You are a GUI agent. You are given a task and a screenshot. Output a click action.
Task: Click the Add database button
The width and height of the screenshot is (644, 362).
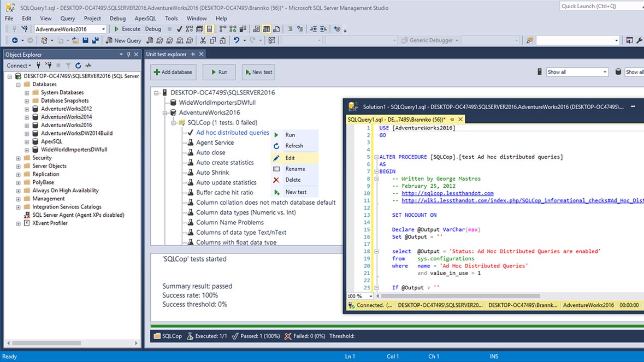pos(173,72)
